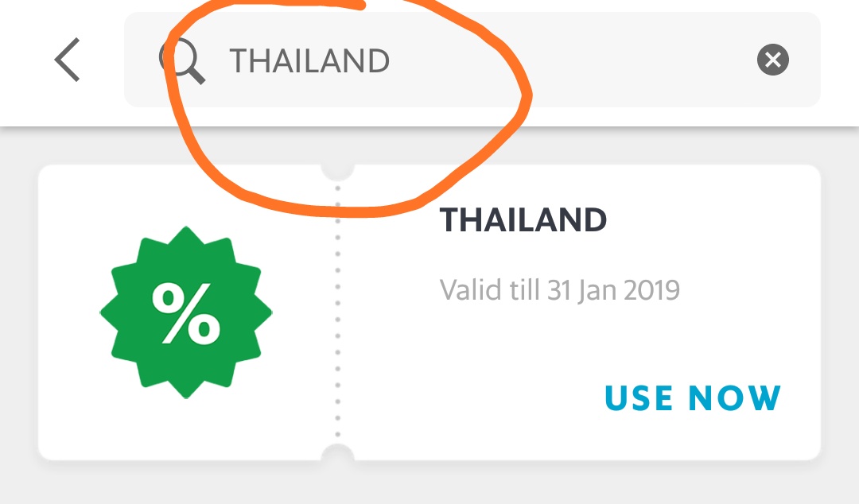
Task: Click the gray background below the coupon
Action: pyautogui.click(x=429, y=485)
